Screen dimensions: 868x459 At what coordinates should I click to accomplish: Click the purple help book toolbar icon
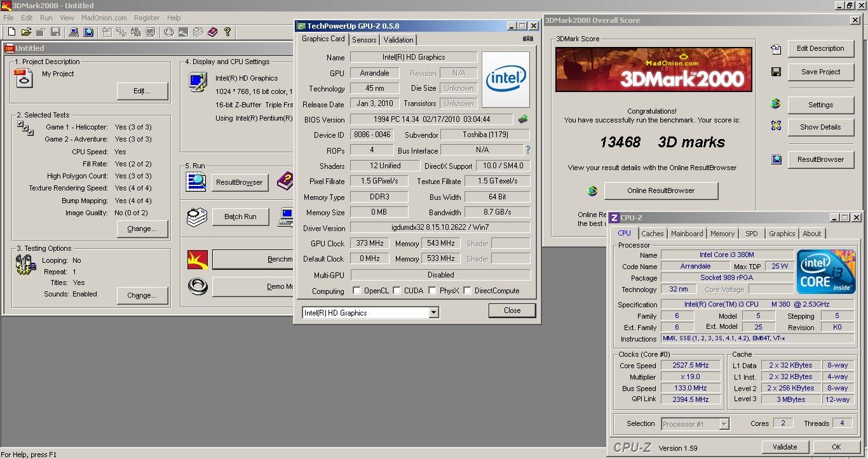212,32
